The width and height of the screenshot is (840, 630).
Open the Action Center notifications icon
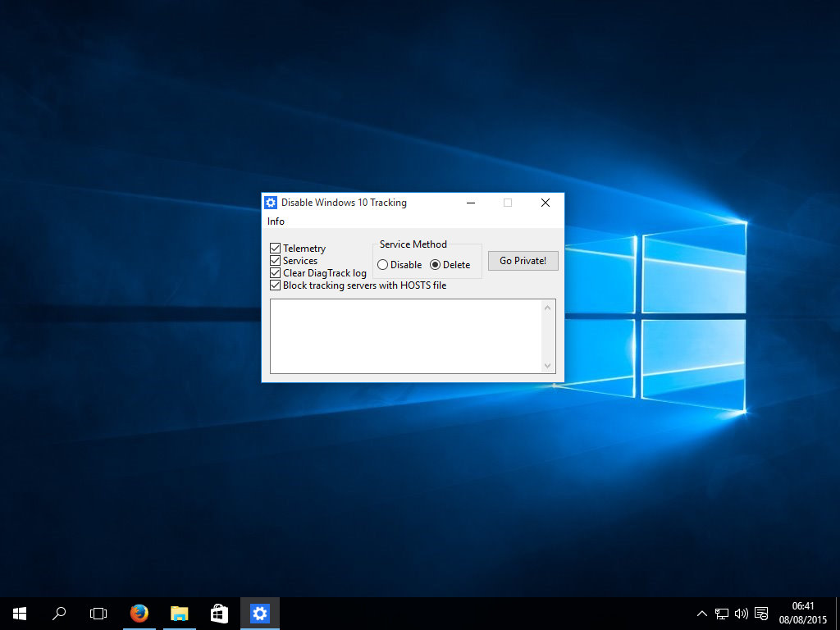[x=761, y=613]
